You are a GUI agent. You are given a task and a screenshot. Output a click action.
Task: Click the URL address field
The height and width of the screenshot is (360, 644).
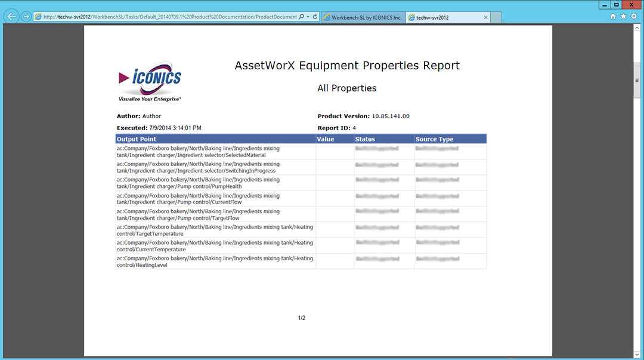(x=167, y=17)
